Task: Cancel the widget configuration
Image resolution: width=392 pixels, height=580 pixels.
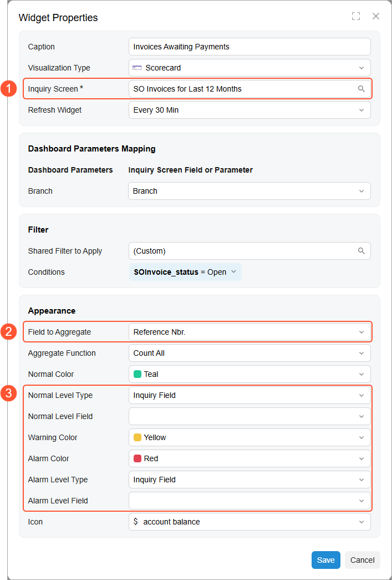Action: click(x=362, y=560)
